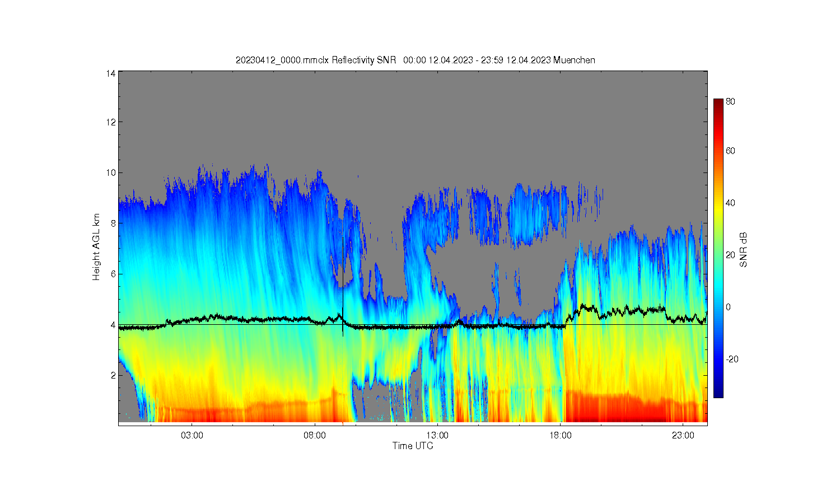Click the colorbar value 80

tap(731, 102)
